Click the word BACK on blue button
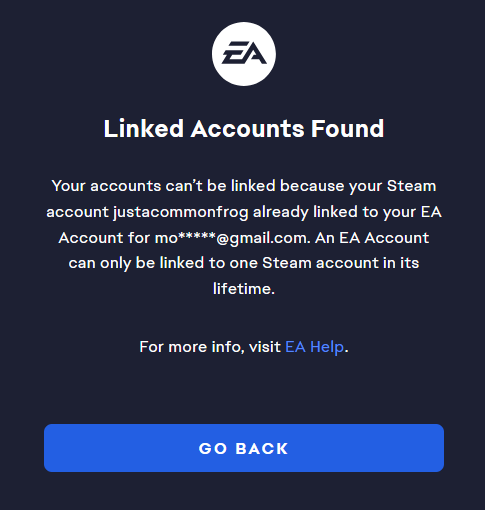485x510 pixels. pyautogui.click(x=261, y=448)
